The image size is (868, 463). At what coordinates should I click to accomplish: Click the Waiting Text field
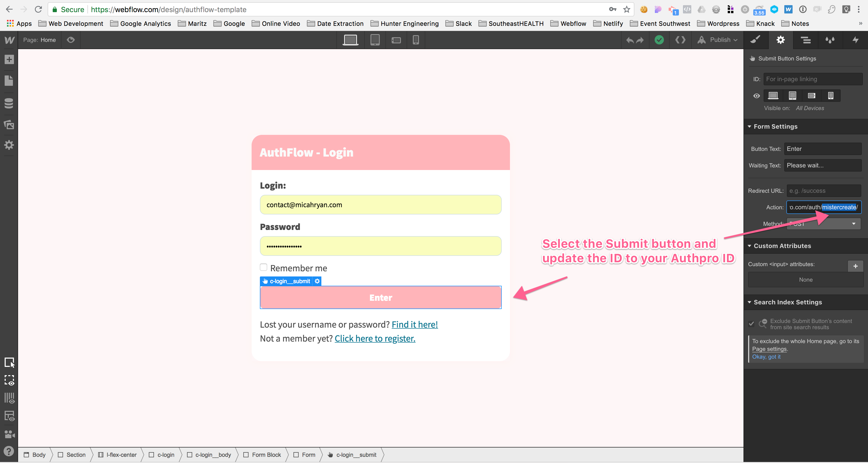coord(823,165)
